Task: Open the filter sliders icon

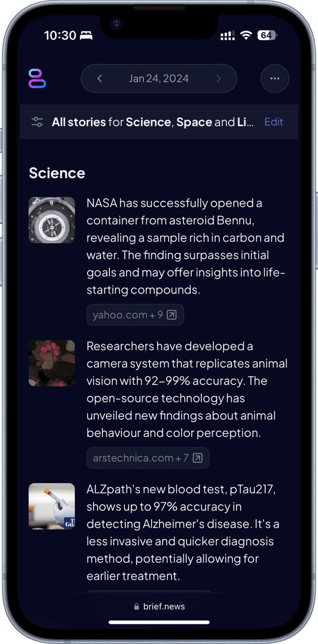Action: coord(37,121)
